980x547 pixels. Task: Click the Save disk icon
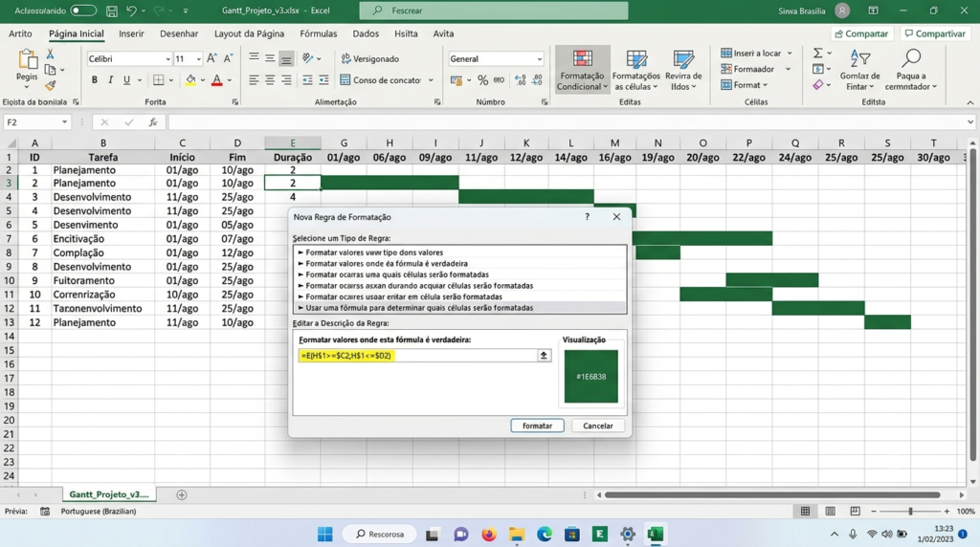(x=112, y=11)
